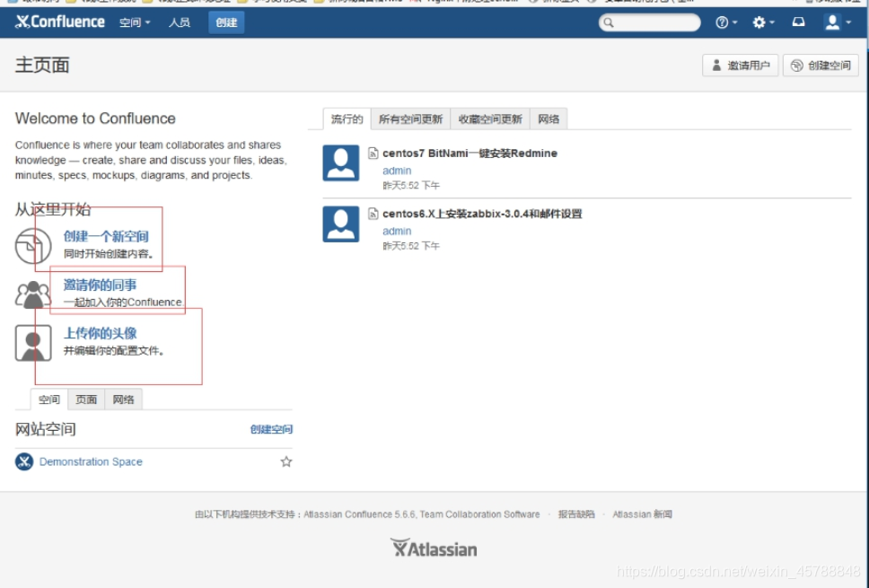Click the 报告缺陷 footer link

(x=576, y=514)
